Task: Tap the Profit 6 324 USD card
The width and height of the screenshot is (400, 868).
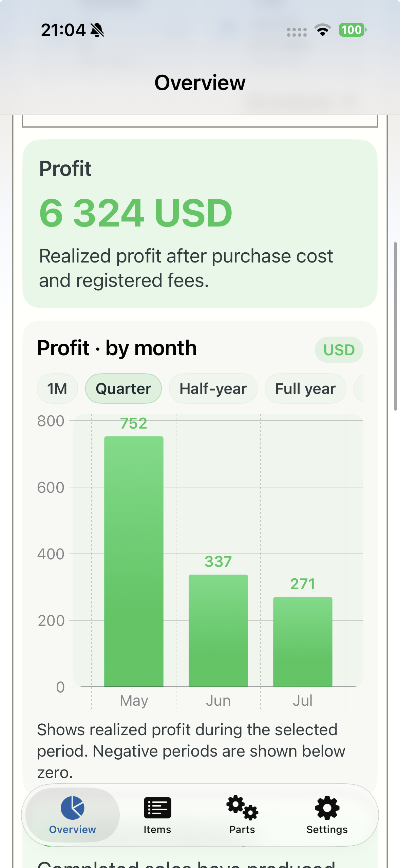Action: 200,224
